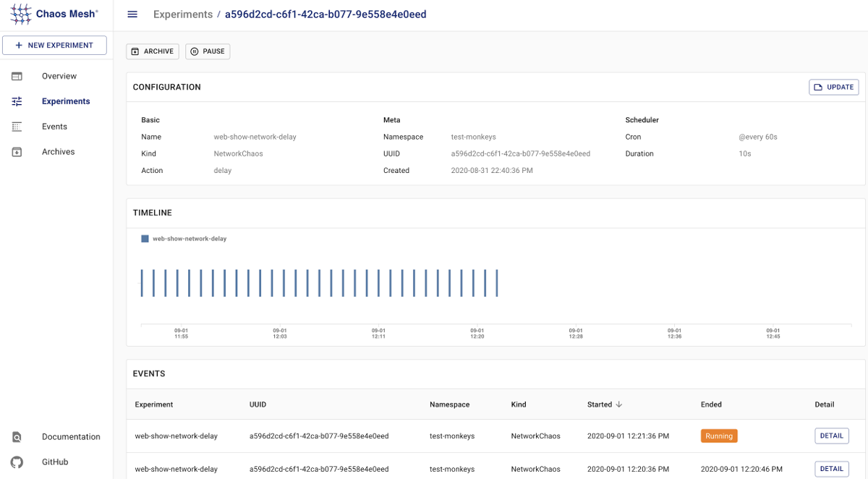The width and height of the screenshot is (868, 479).
Task: Open the Overview menu item
Action: pos(59,76)
